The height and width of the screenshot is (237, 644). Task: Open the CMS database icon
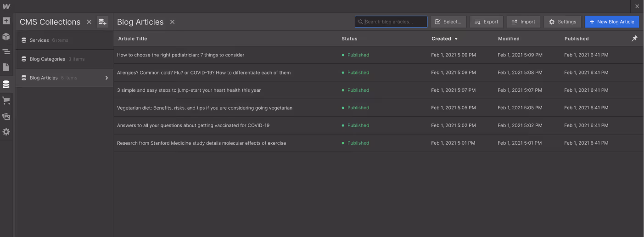pos(6,85)
